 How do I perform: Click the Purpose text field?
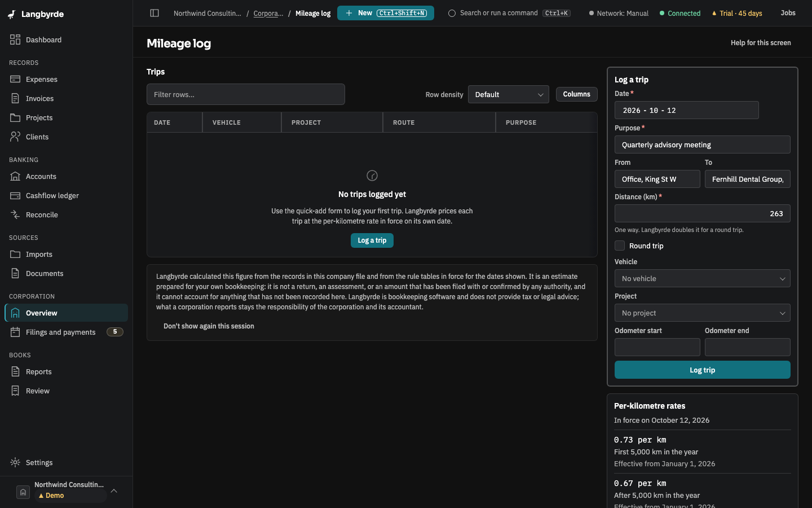pyautogui.click(x=703, y=144)
